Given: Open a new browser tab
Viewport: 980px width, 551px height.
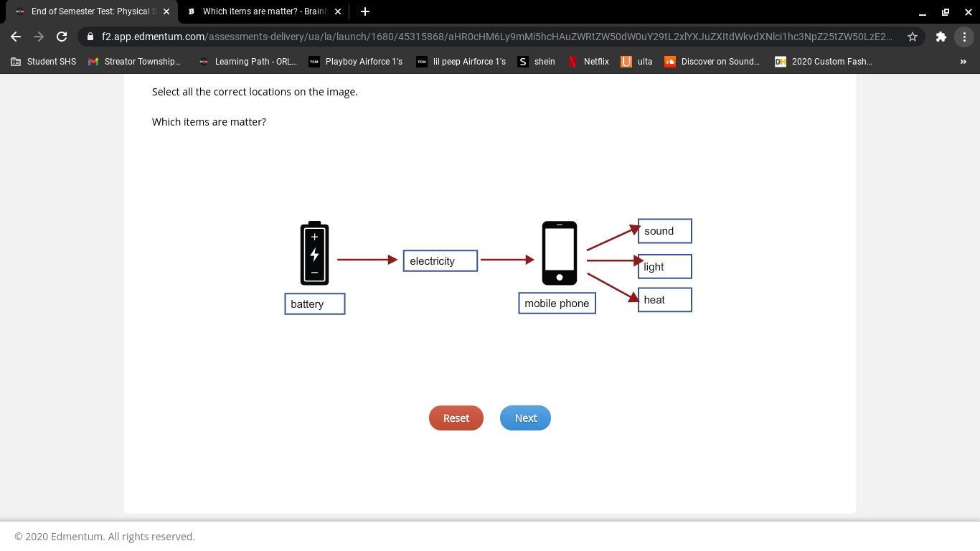Looking at the screenshot, I should tap(365, 11).
